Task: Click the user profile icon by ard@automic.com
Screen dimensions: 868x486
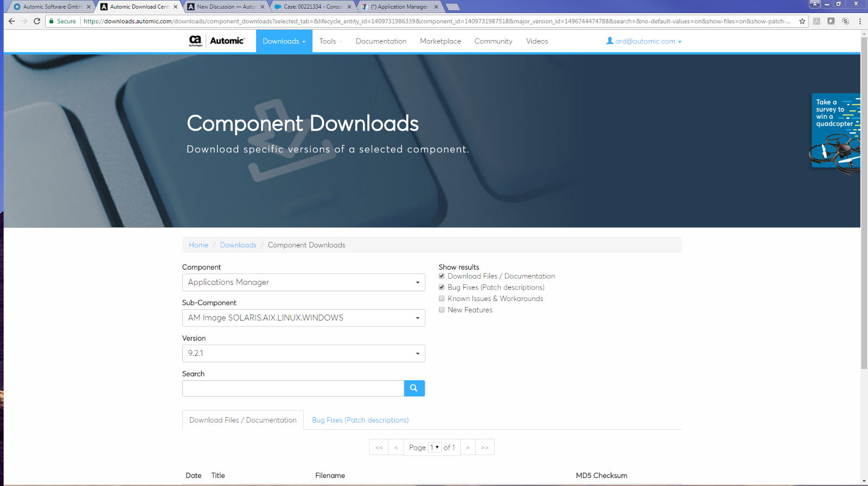Action: 610,41
